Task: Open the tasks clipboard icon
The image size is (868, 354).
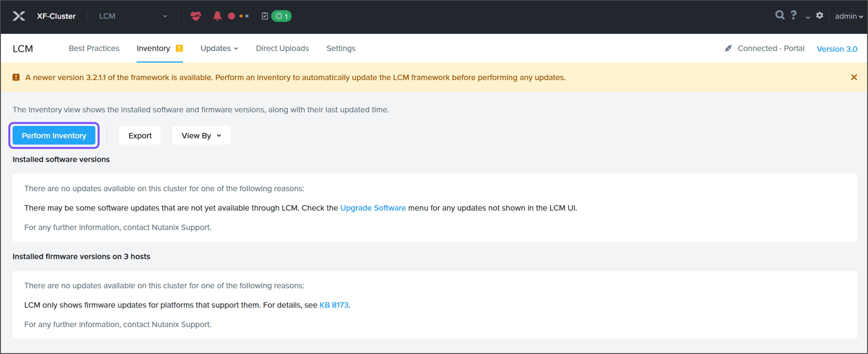Action: pos(265,16)
